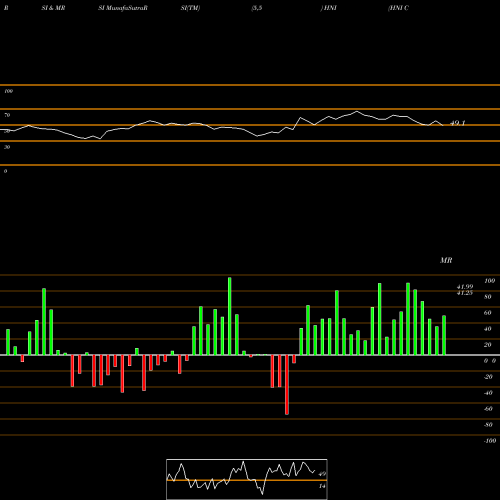This screenshot has height=500, width=500.
Task: Click the -20 label on MR axis
Action: click(x=488, y=377)
